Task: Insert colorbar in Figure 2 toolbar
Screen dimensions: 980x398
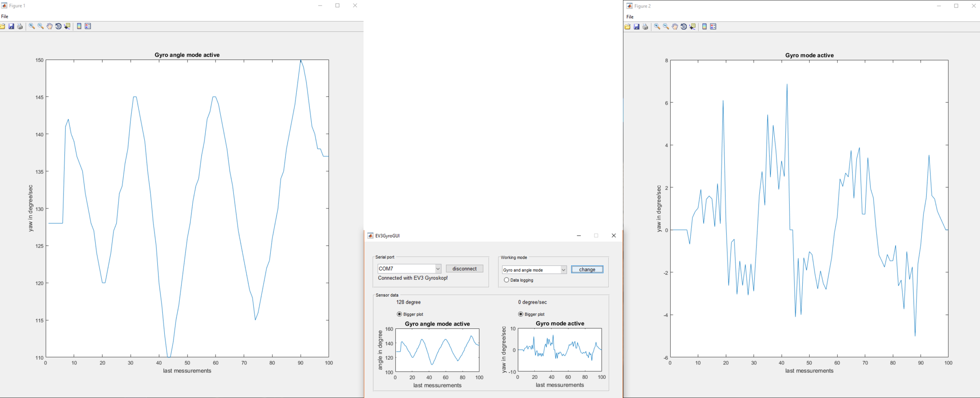Action: (704, 27)
